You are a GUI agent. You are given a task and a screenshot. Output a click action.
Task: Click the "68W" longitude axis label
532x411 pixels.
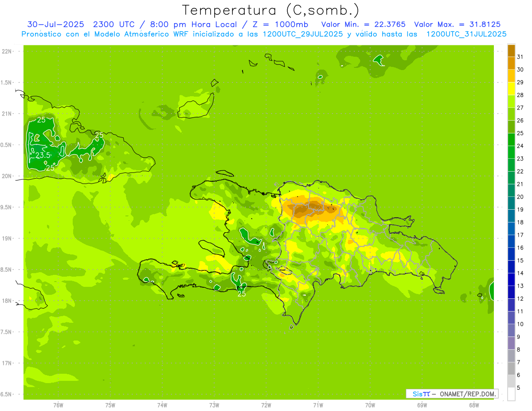coord(474,405)
